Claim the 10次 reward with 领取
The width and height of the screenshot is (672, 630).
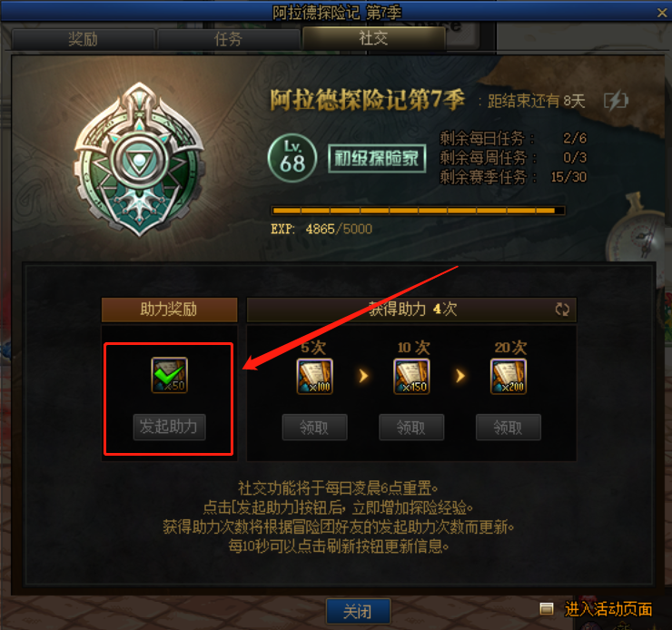click(x=411, y=427)
